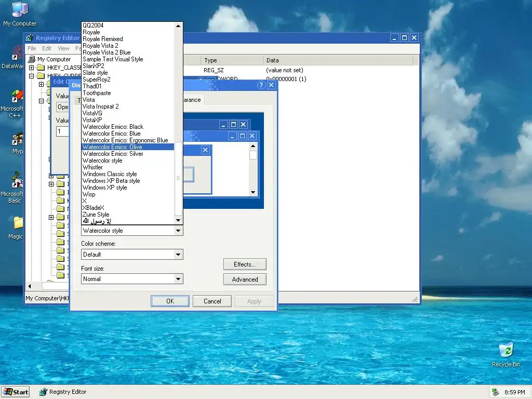The width and height of the screenshot is (532, 399).
Task: Select XBladeX in the style list
Action: pyautogui.click(x=128, y=208)
